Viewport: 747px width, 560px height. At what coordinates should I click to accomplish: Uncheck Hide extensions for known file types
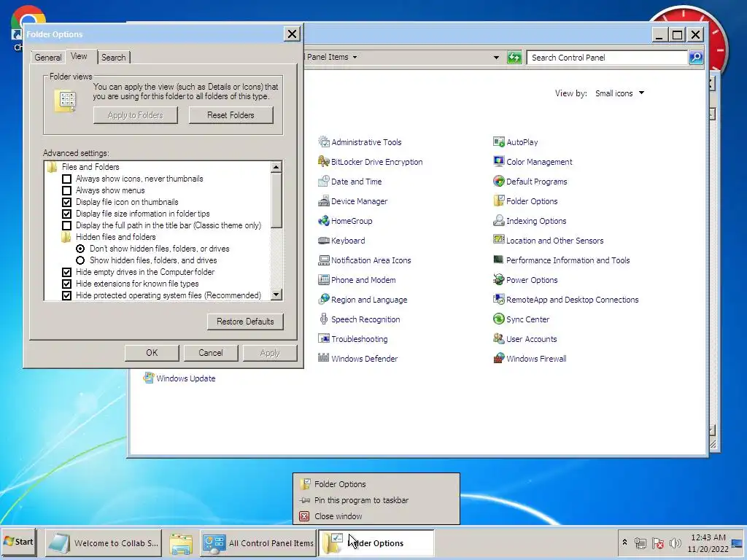click(x=66, y=284)
